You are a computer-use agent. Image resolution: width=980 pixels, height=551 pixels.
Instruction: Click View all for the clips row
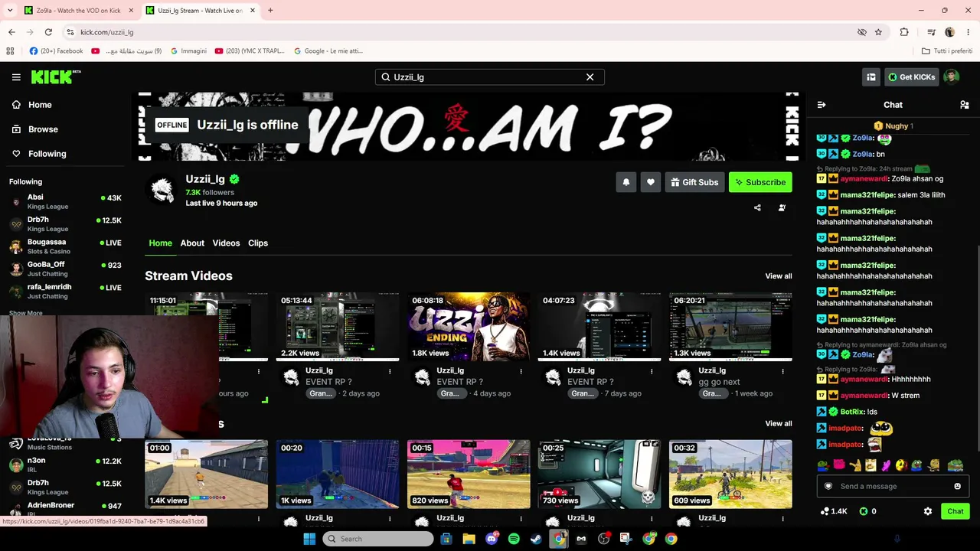[779, 423]
